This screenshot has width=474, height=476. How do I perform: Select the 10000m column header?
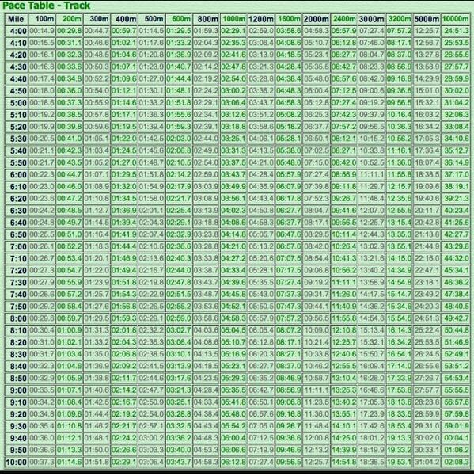pyautogui.click(x=455, y=19)
